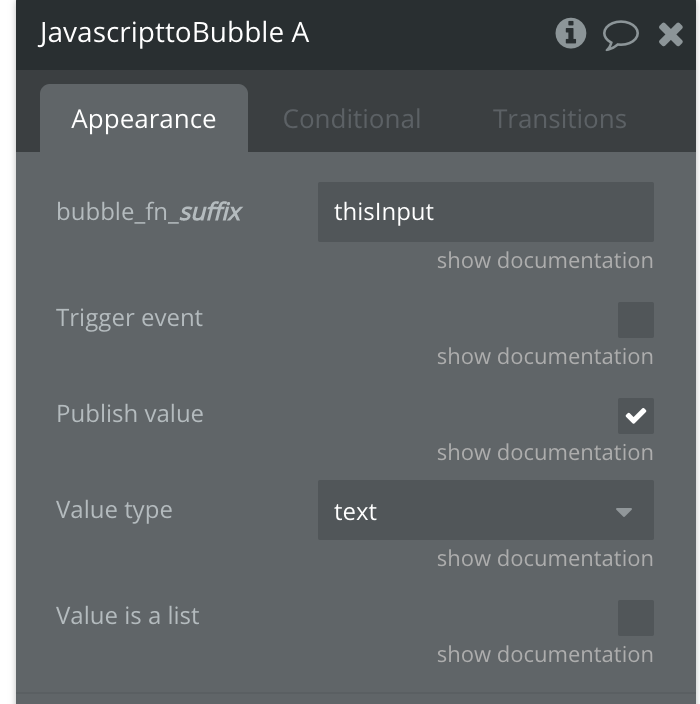Click the Value type dropdown arrow
The width and height of the screenshot is (700, 704).
[624, 512]
